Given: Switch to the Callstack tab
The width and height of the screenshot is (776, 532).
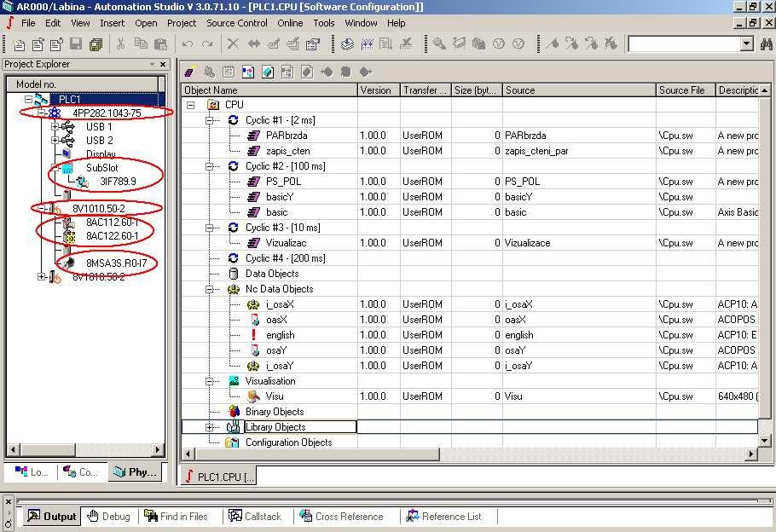Looking at the screenshot, I should 255,517.
